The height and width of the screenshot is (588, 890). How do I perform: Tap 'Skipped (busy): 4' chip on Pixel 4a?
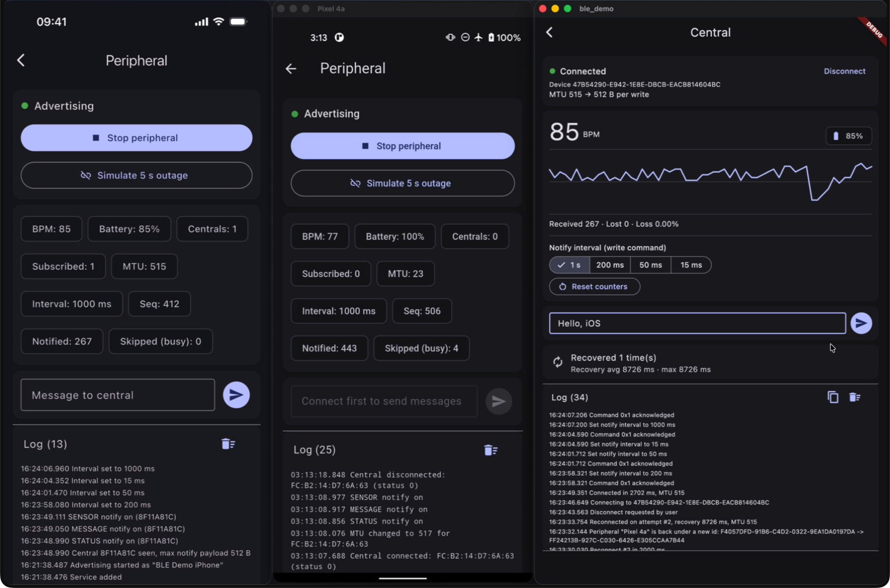421,348
